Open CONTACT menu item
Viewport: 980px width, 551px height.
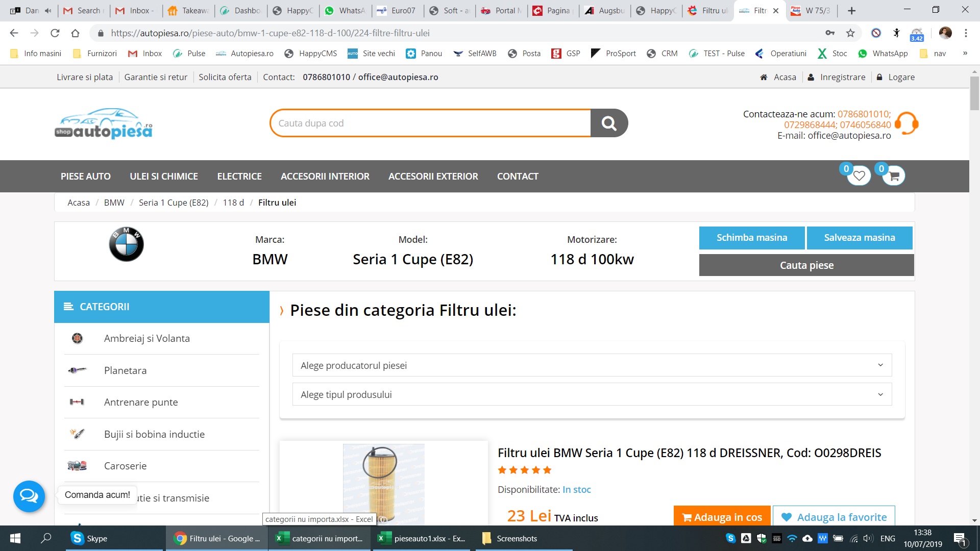[518, 176]
